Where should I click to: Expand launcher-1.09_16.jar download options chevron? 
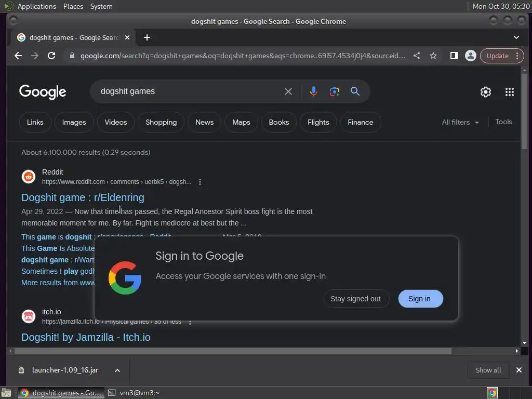coord(117,370)
